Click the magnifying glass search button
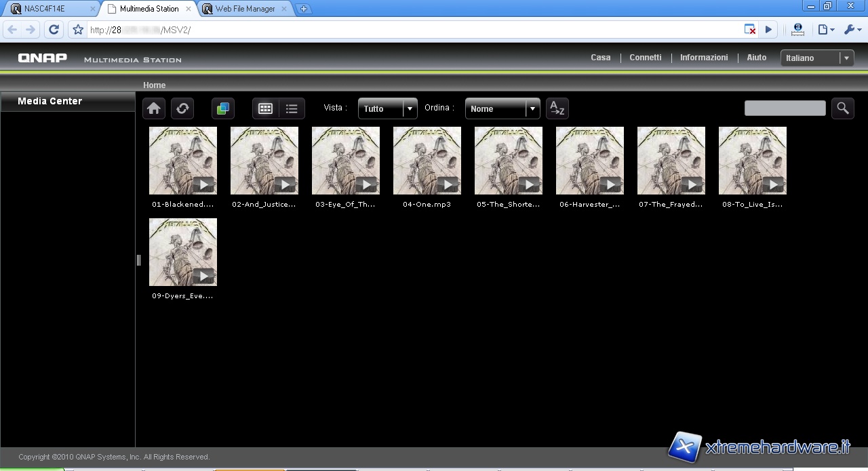This screenshot has width=868, height=471. click(x=842, y=108)
